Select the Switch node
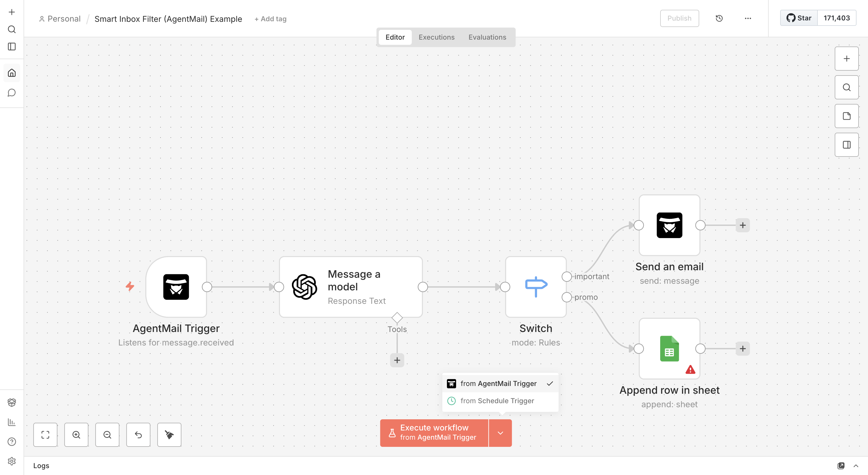Viewport: 868px width, 475px height. tap(536, 287)
